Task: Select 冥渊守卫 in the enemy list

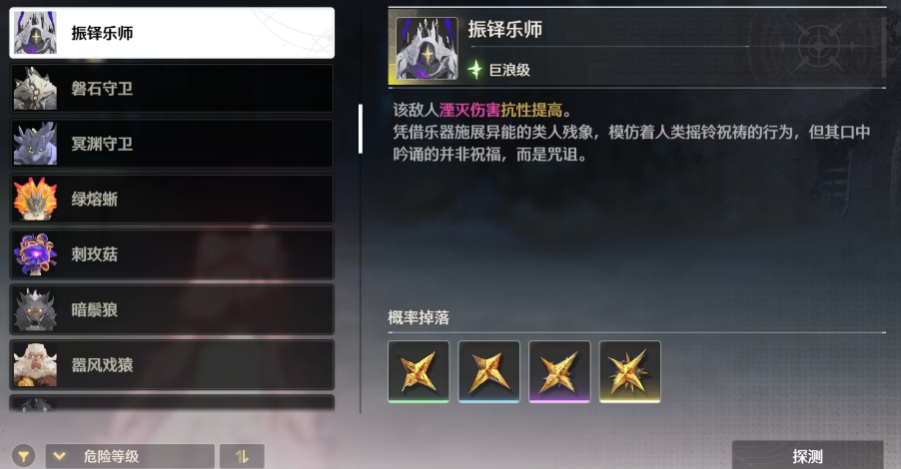Action: coord(172,144)
